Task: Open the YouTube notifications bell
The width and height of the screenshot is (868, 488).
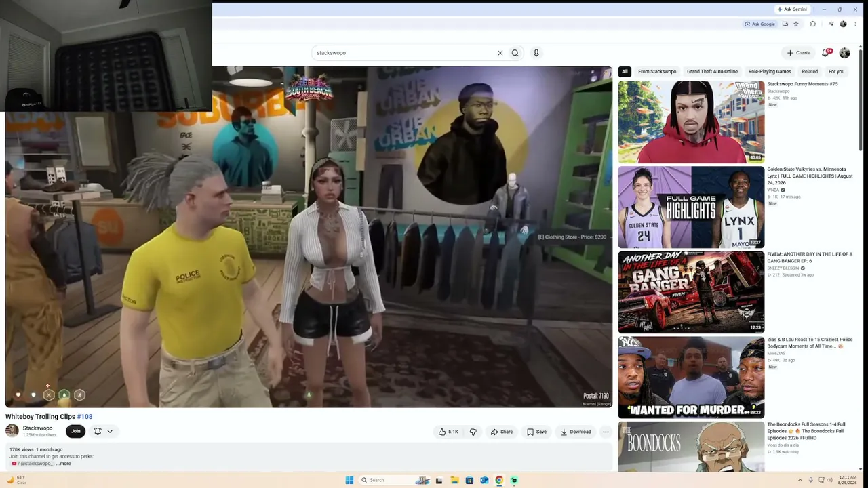Action: (826, 52)
